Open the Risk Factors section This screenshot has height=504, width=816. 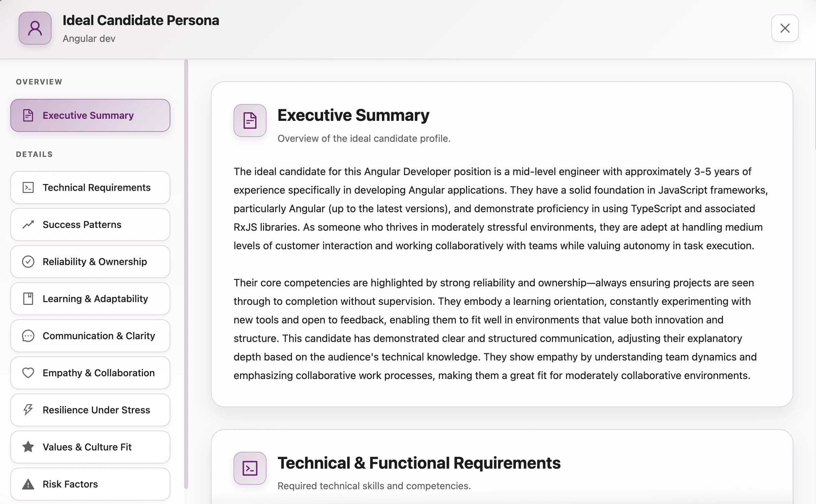90,484
